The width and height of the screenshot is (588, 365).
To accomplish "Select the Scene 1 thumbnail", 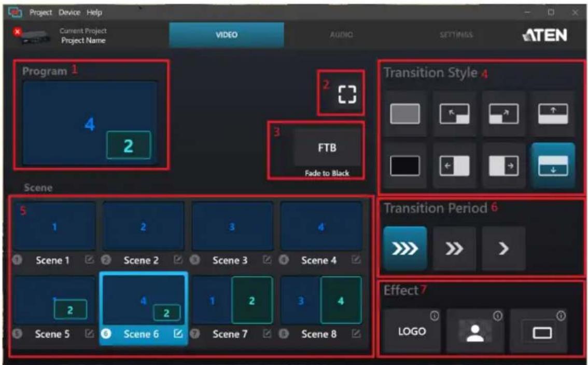I will [x=54, y=226].
